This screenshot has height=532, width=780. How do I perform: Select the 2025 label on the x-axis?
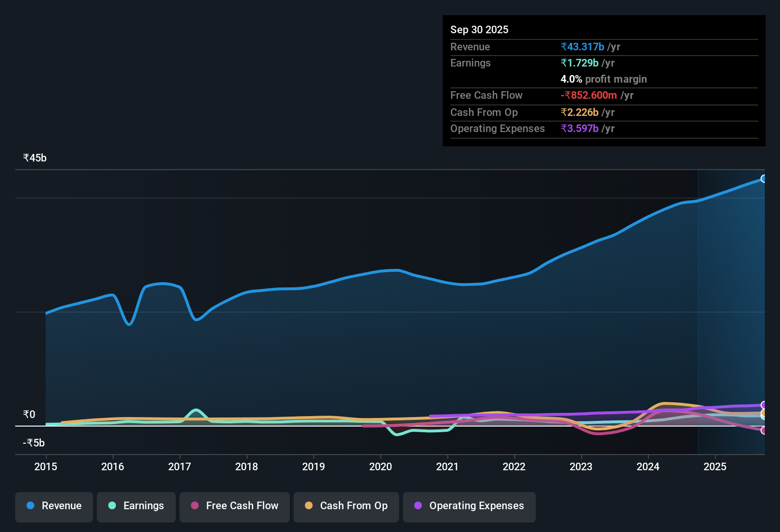tap(716, 467)
